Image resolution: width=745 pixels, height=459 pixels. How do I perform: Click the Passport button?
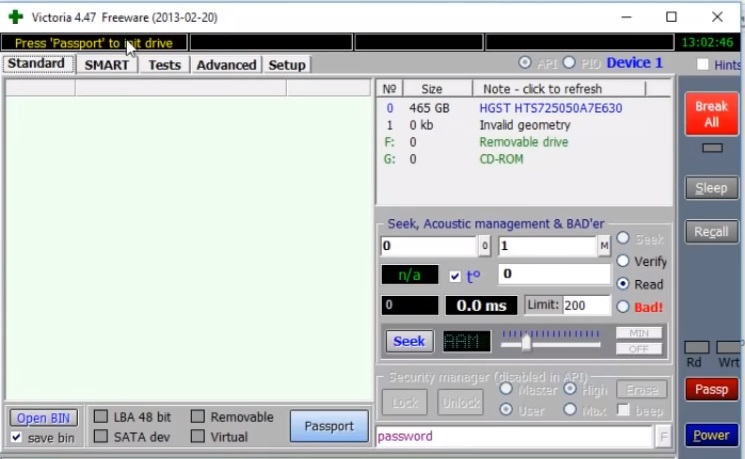click(x=329, y=426)
